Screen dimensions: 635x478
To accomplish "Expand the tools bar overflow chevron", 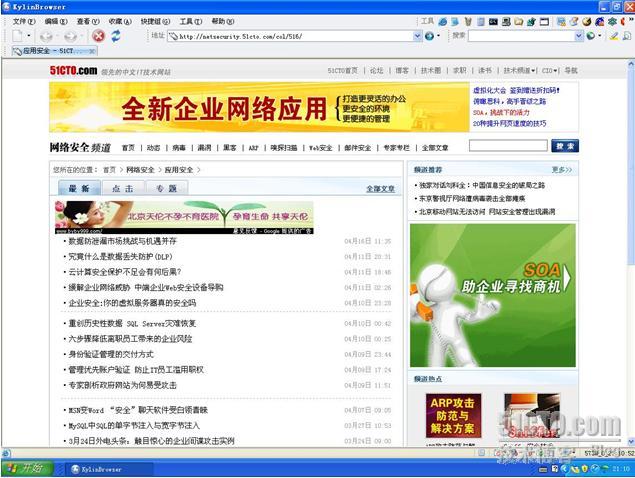I will pos(631,19).
